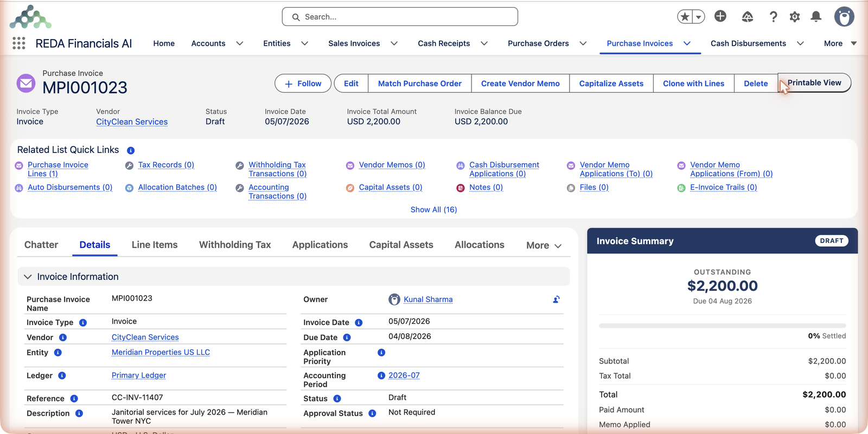Open the App Launcher grid icon
Viewport: 868px width, 434px height.
[x=19, y=43]
